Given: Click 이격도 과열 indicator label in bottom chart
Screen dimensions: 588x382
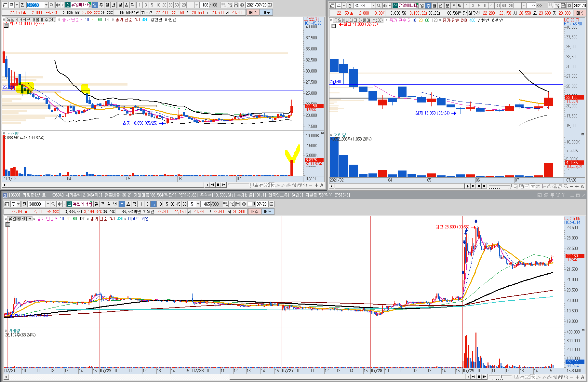Looking at the screenshot, I should point(138,219).
